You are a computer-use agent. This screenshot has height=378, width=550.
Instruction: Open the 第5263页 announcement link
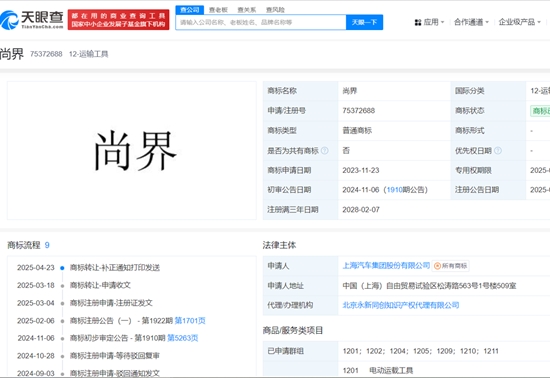tap(182, 338)
